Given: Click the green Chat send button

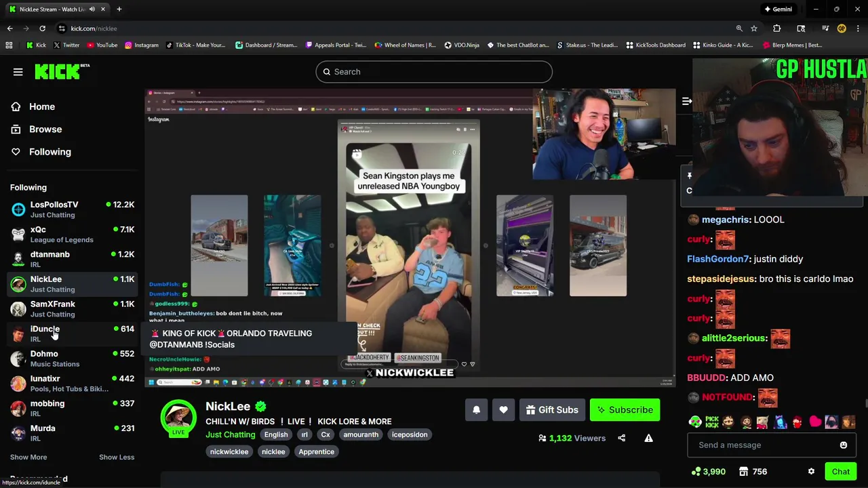Looking at the screenshot, I should (x=841, y=472).
